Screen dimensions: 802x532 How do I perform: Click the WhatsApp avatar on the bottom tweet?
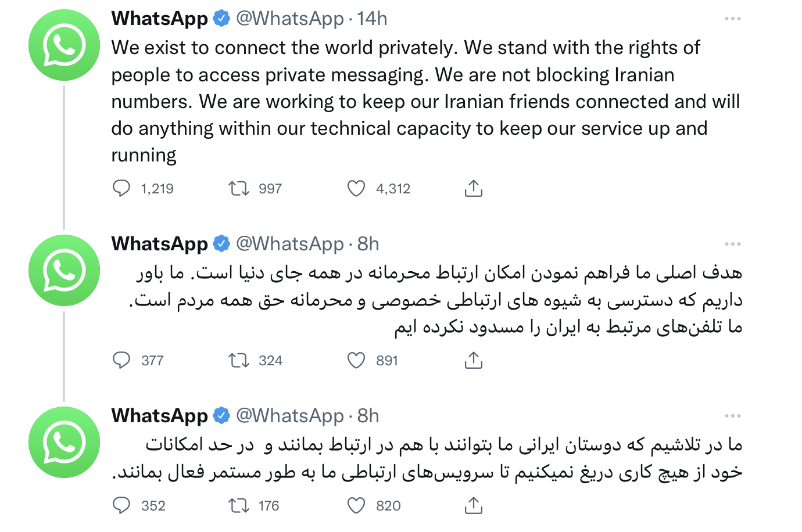pos(64,443)
